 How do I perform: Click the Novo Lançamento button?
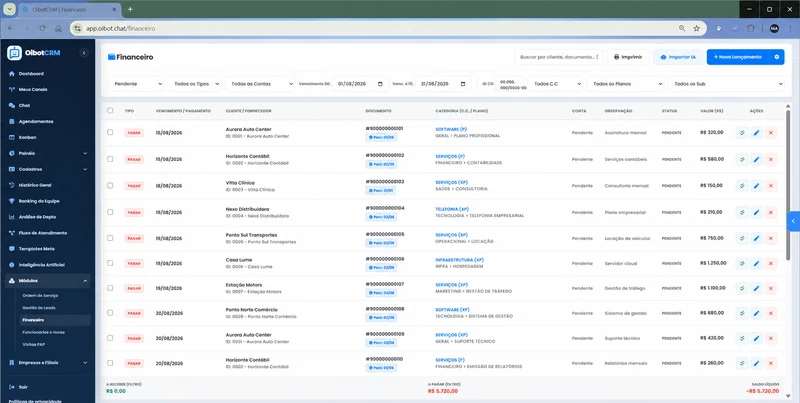738,57
